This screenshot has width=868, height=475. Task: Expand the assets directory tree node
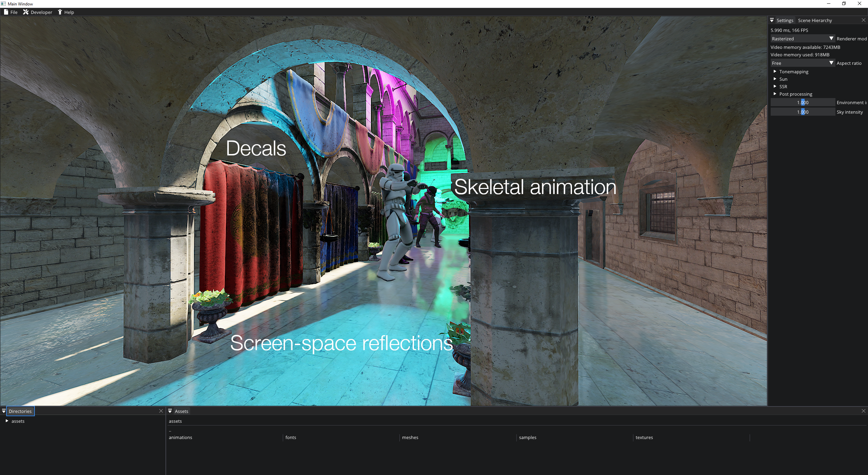click(x=7, y=421)
